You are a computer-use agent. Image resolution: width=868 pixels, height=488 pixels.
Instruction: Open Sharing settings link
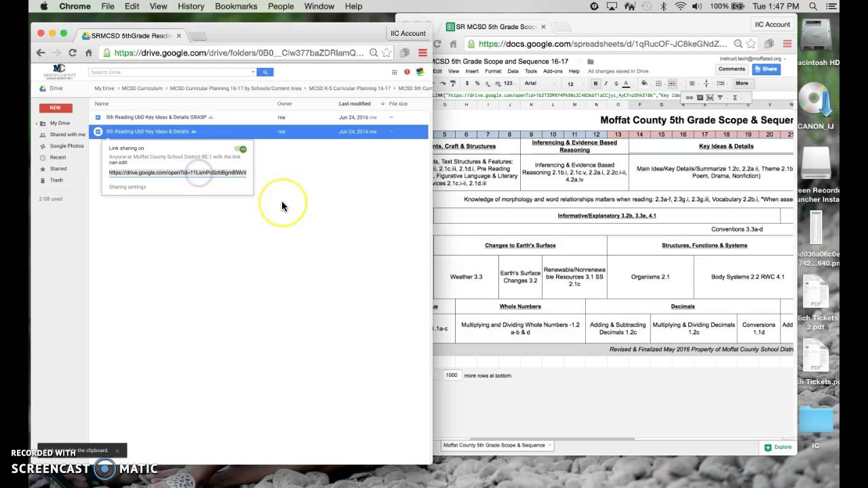pyautogui.click(x=127, y=187)
